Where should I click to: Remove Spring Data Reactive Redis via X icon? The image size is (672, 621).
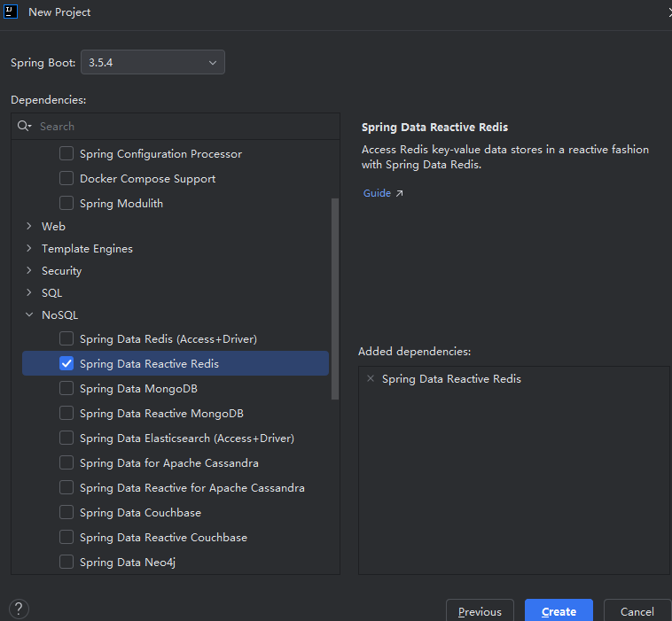click(371, 378)
